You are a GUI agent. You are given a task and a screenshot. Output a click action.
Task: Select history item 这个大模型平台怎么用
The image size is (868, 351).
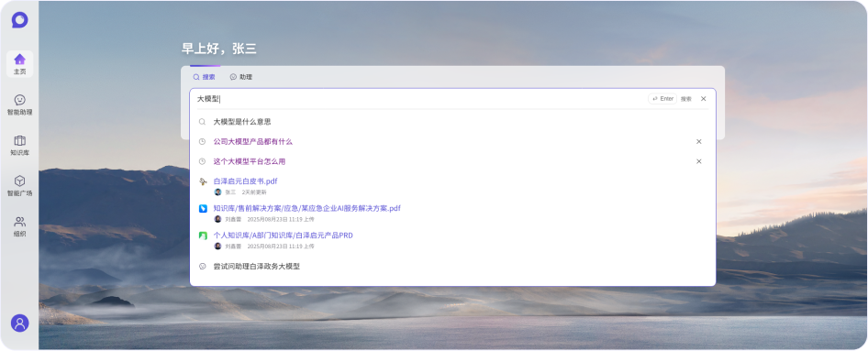250,161
